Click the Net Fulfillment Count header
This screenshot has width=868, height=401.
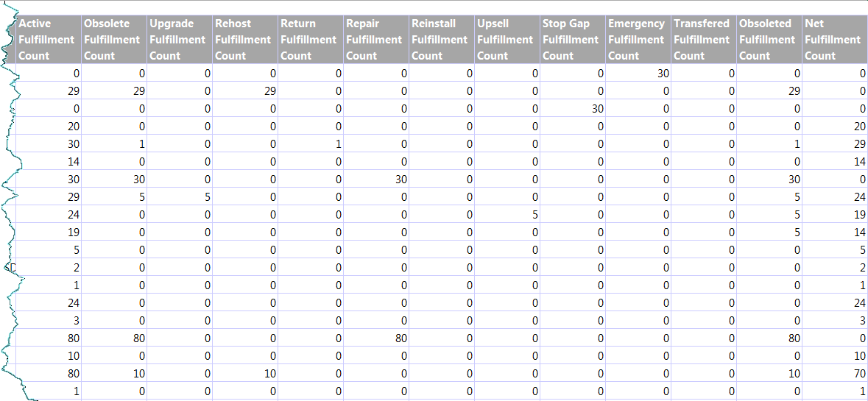pyautogui.click(x=835, y=40)
